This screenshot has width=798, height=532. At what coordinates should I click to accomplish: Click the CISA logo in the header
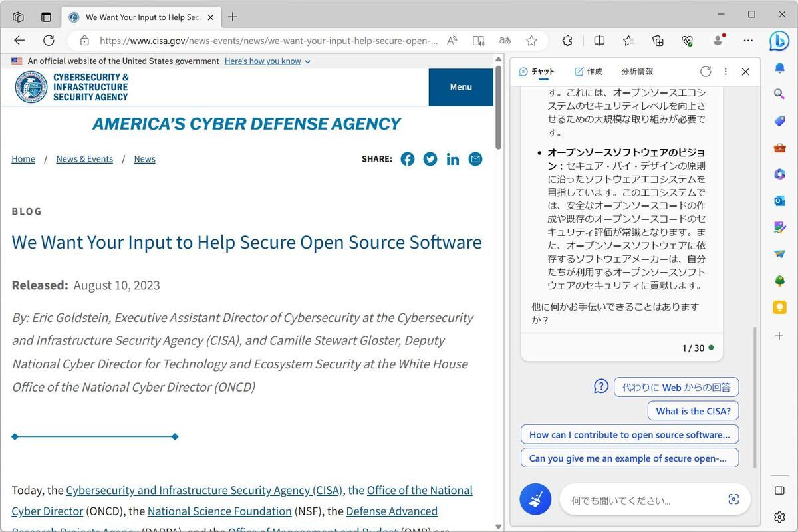click(72, 87)
